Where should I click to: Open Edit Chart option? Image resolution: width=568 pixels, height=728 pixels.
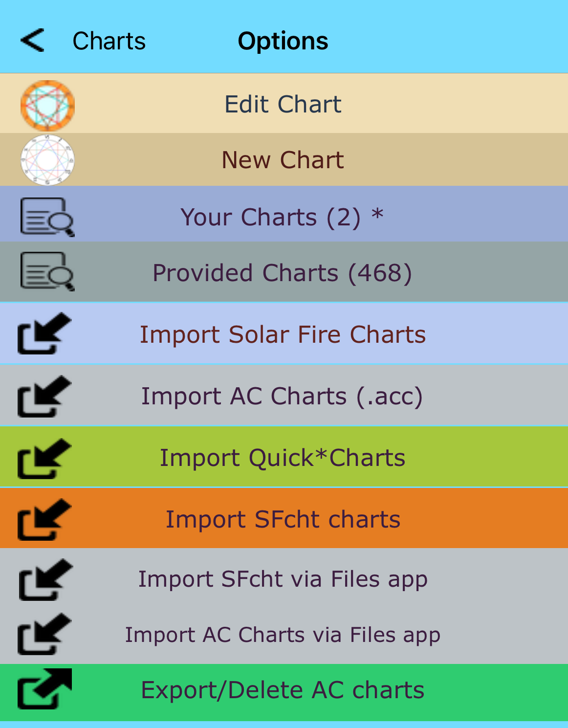(x=283, y=104)
